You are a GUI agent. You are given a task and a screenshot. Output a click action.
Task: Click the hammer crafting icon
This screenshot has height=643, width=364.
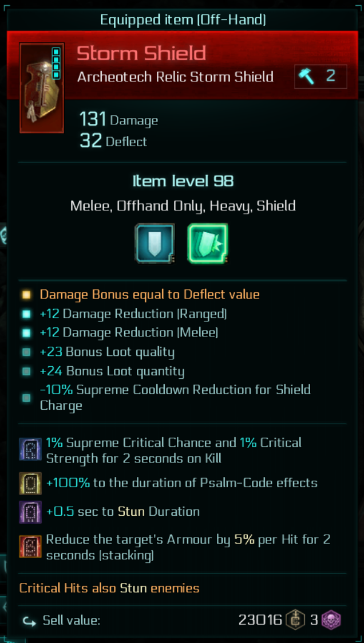pyautogui.click(x=307, y=76)
